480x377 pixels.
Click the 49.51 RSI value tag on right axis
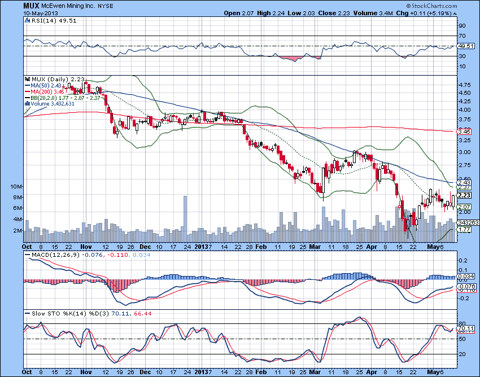[466, 46]
